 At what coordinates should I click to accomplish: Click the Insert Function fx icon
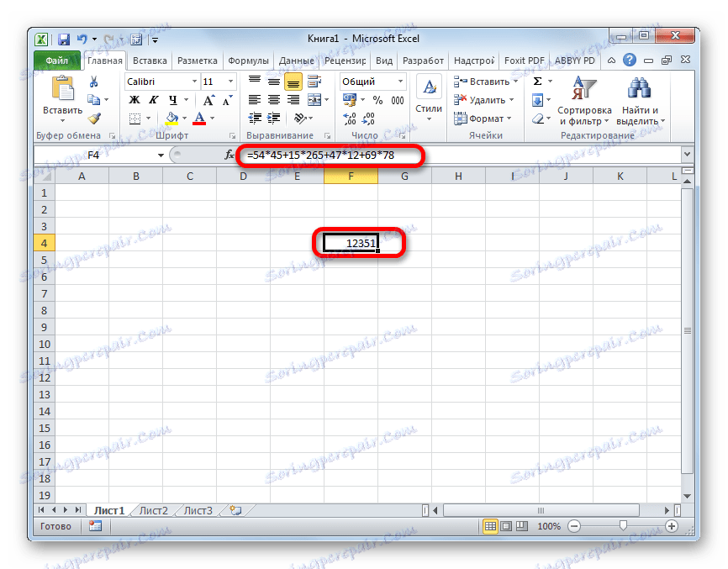pyautogui.click(x=229, y=155)
